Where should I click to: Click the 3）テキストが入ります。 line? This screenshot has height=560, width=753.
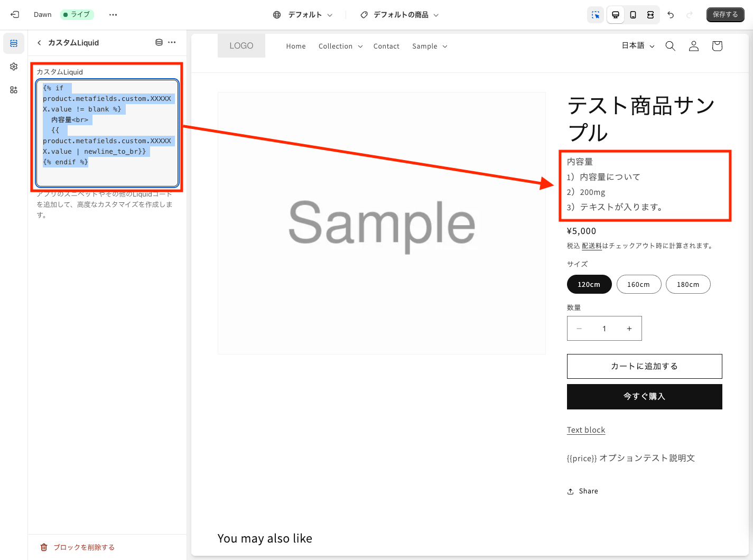(x=615, y=207)
